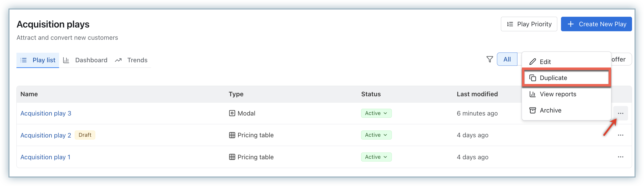Click the pencil icon next to Edit

(x=533, y=62)
